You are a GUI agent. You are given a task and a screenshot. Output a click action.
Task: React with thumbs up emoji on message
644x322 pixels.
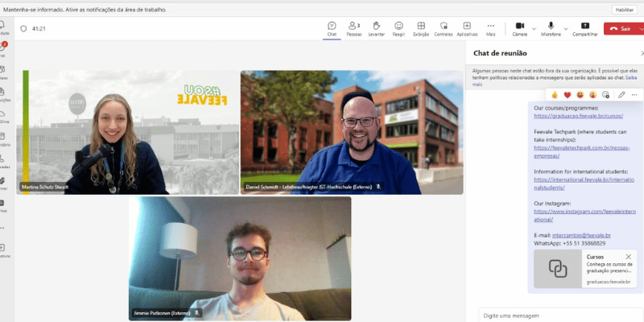(555, 95)
